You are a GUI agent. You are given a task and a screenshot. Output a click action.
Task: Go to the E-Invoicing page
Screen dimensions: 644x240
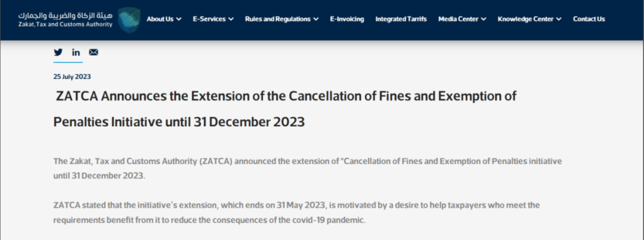click(x=347, y=19)
